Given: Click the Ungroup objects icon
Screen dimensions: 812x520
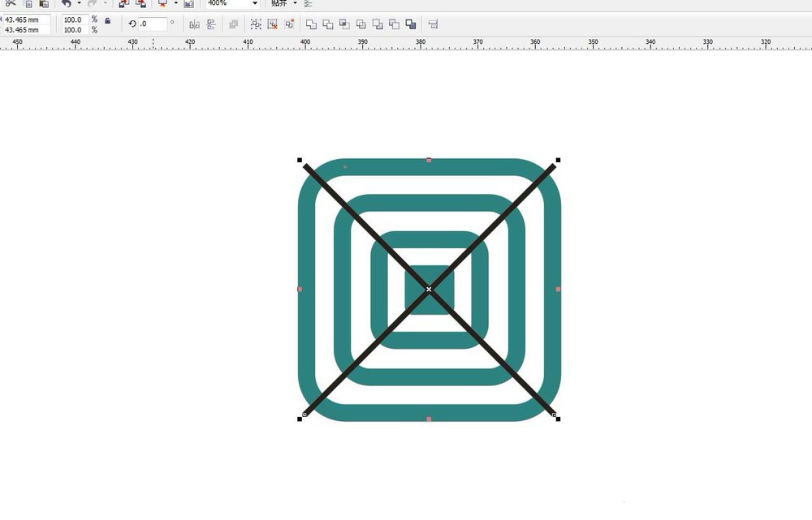Looking at the screenshot, I should 272,24.
